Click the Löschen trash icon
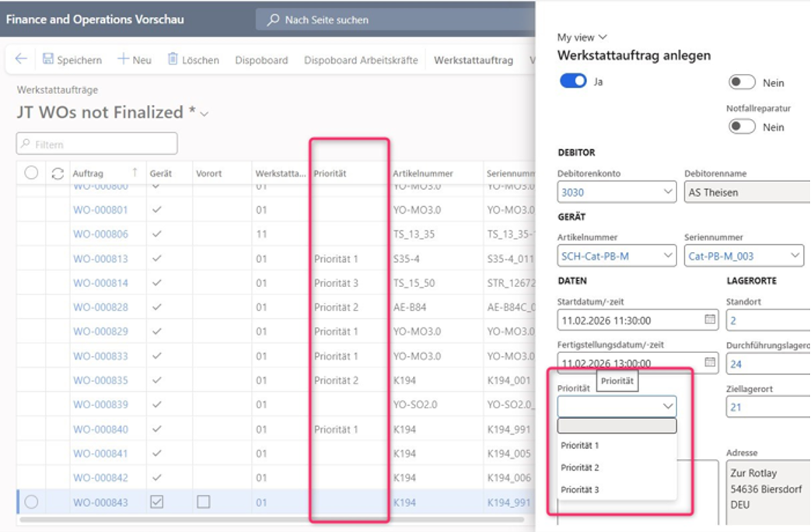811x532 pixels. point(173,59)
